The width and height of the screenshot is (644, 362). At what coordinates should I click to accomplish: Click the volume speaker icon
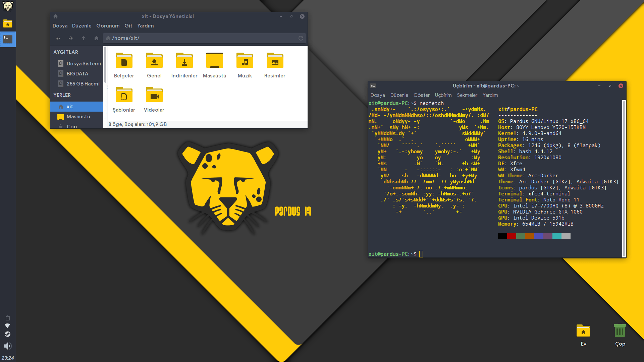point(7,346)
